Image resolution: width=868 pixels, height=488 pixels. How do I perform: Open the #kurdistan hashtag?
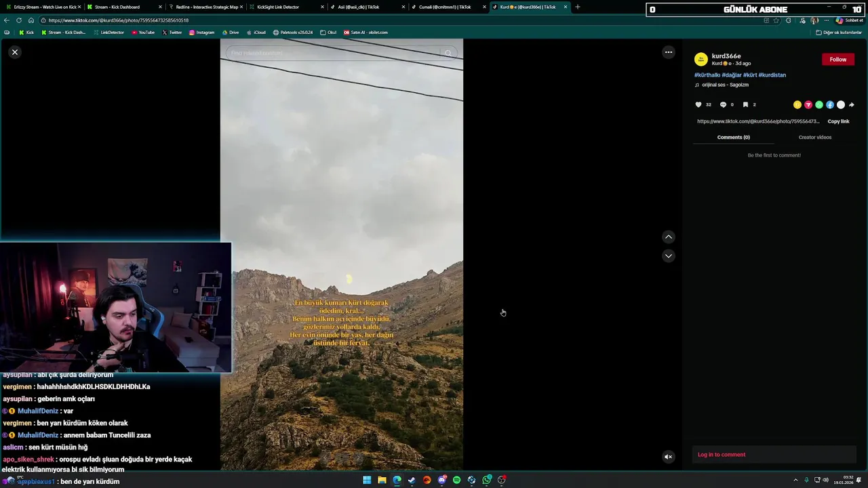tap(772, 75)
